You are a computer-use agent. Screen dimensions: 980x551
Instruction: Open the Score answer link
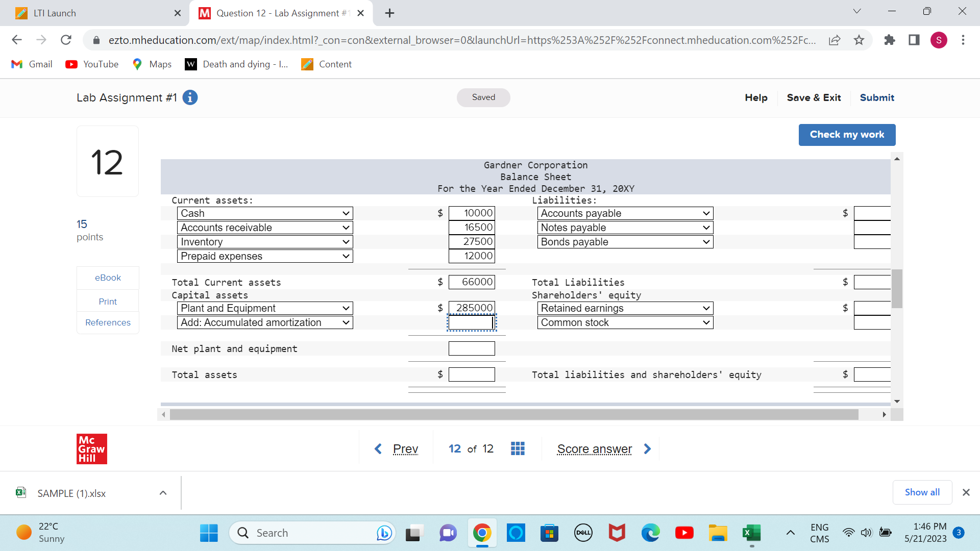[595, 449]
